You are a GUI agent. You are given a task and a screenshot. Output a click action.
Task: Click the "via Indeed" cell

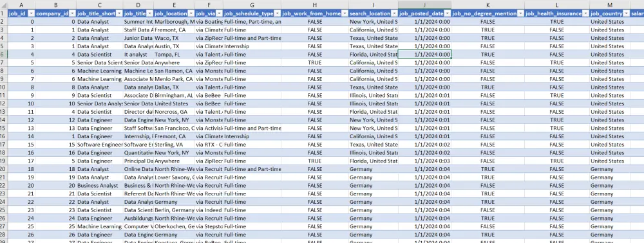tap(209, 210)
